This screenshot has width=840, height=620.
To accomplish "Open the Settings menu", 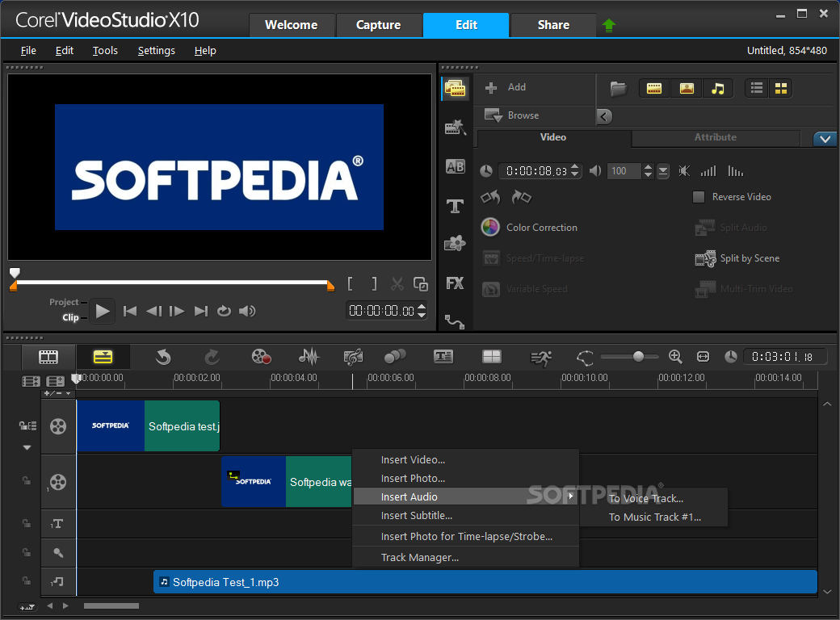I will [157, 50].
